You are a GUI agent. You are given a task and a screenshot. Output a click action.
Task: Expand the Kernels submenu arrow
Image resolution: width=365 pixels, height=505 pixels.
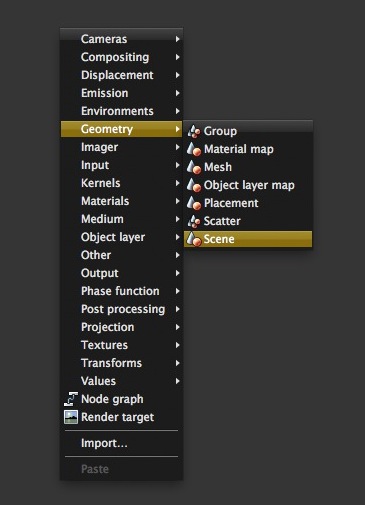tap(178, 183)
